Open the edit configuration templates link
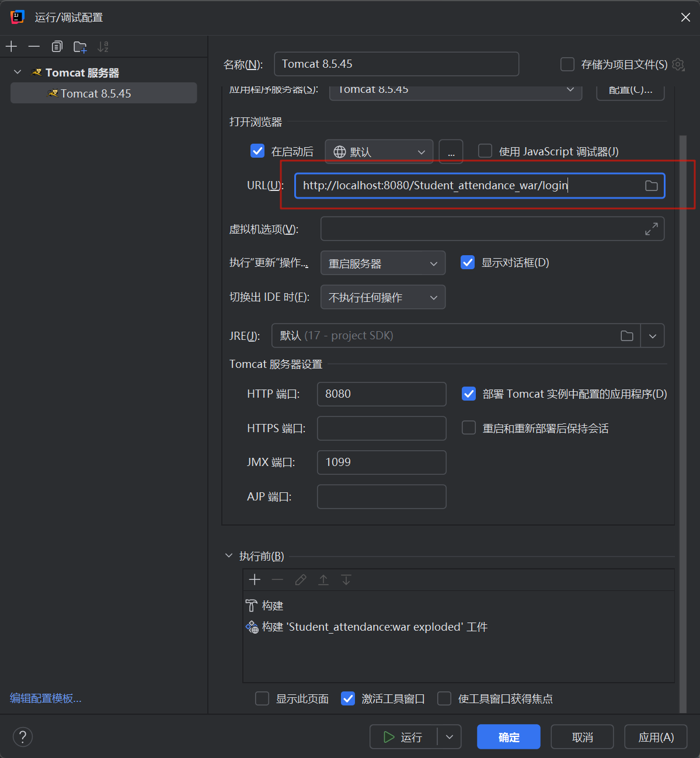 tap(46, 698)
